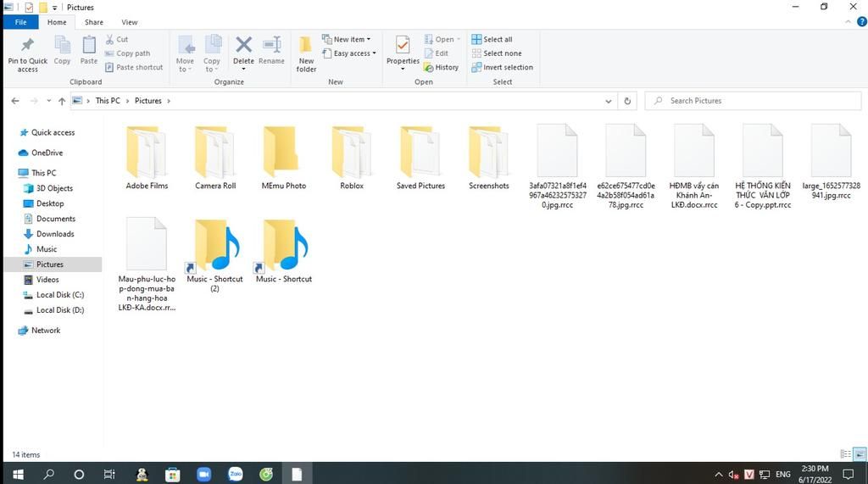Open Zoom from the taskbar
This screenshot has height=484, width=868.
(203, 474)
